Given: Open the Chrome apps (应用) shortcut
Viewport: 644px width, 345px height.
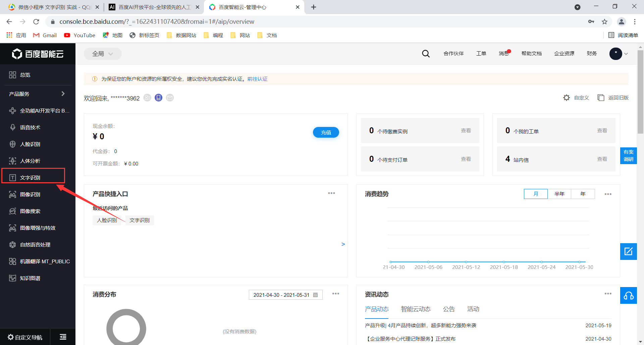Looking at the screenshot, I should pyautogui.click(x=16, y=35).
